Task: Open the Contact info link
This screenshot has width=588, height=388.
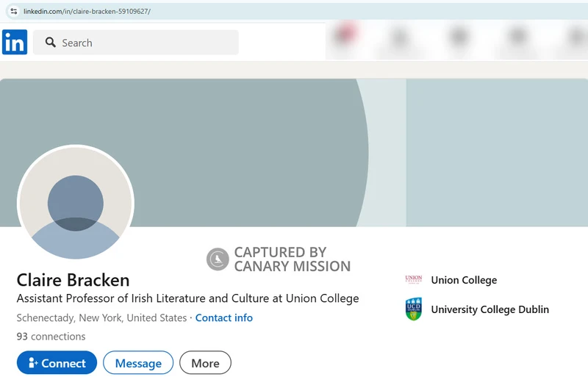Action: (223, 318)
